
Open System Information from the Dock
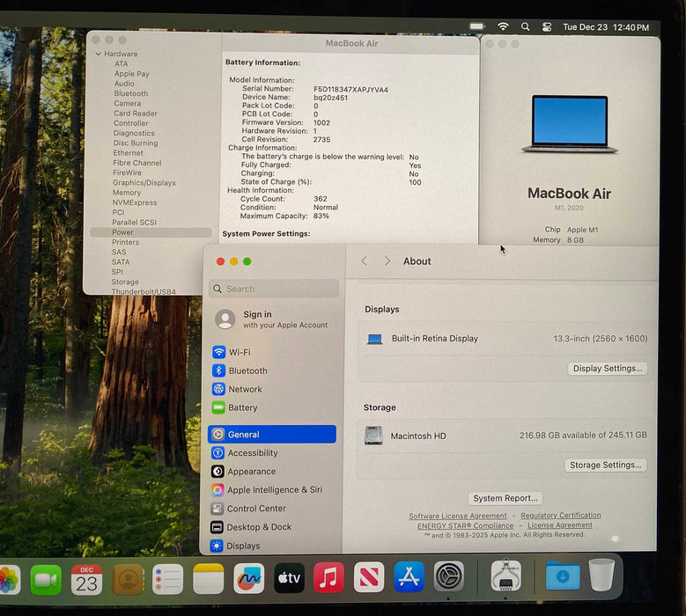[505, 576]
